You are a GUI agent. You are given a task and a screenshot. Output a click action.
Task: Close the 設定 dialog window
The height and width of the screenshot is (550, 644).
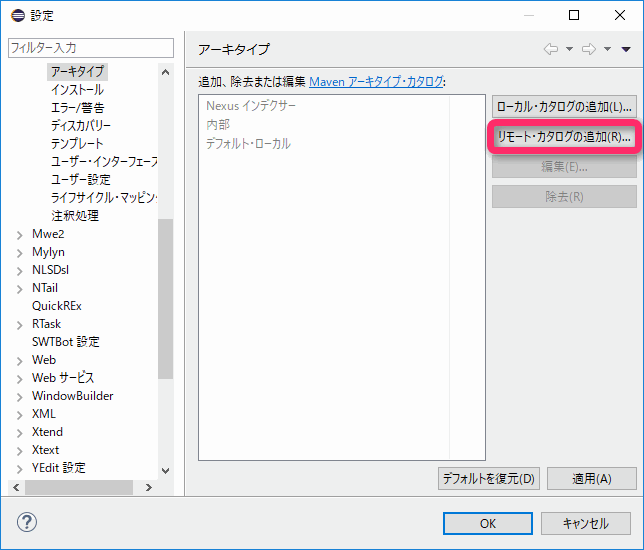(620, 16)
